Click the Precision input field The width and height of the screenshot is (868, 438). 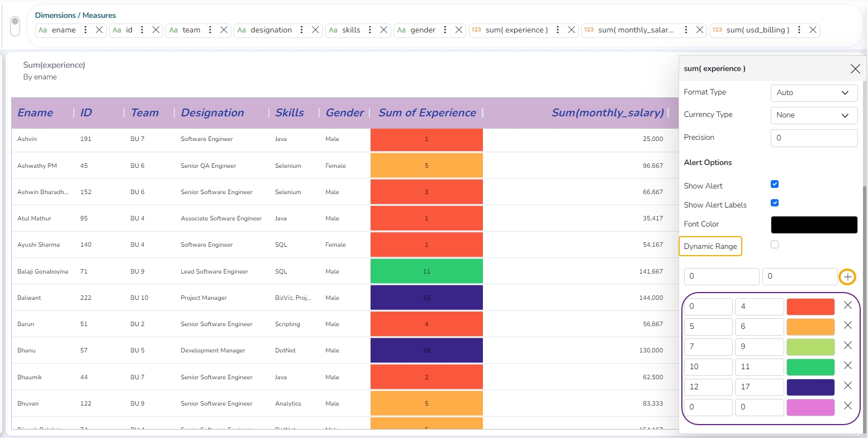pyautogui.click(x=813, y=138)
